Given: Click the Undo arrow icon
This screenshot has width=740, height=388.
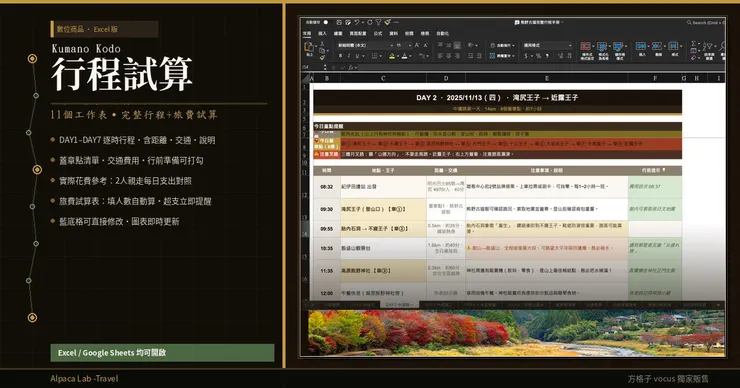Looking at the screenshot, I should pyautogui.click(x=357, y=22).
